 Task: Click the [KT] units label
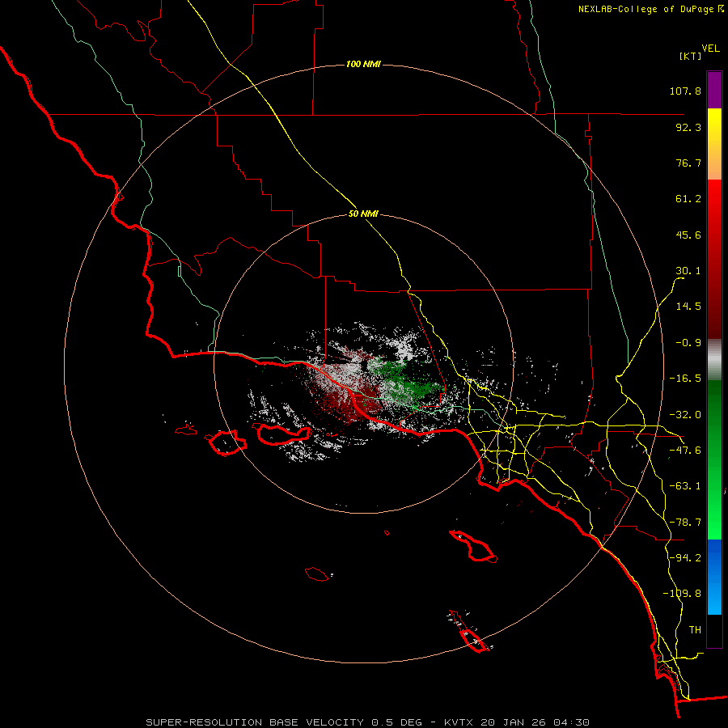[690, 56]
